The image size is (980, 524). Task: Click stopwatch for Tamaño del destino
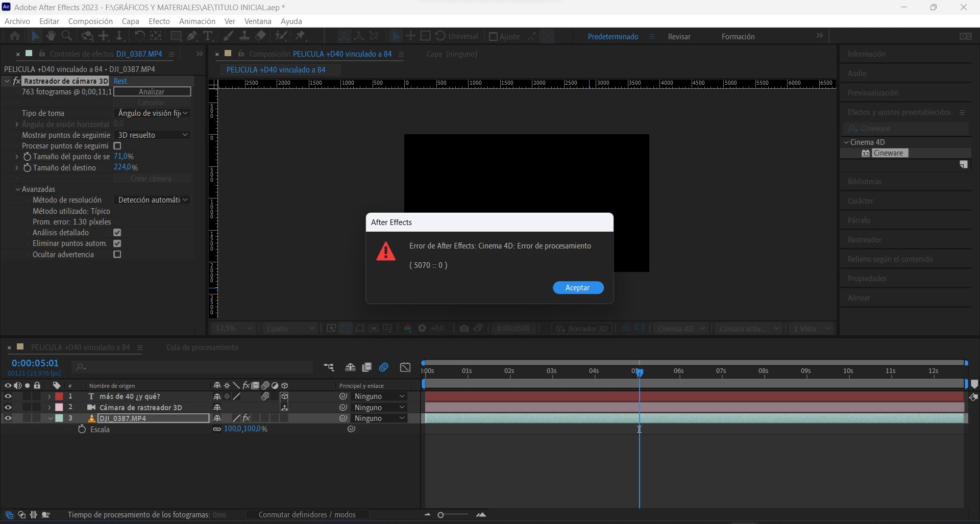28,167
